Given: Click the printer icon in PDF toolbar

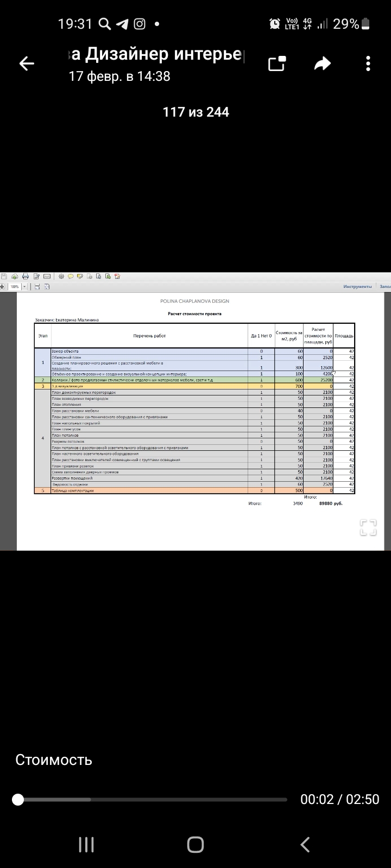Looking at the screenshot, I should point(26,276).
